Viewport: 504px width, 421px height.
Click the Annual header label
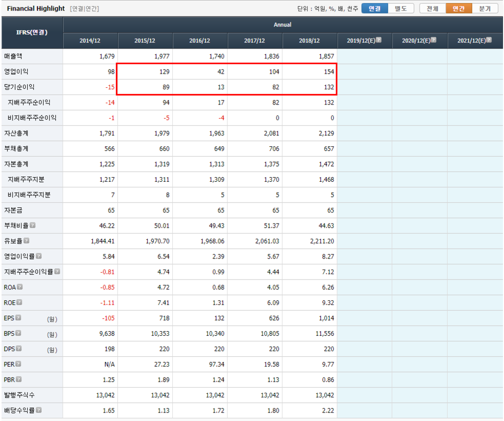click(283, 25)
